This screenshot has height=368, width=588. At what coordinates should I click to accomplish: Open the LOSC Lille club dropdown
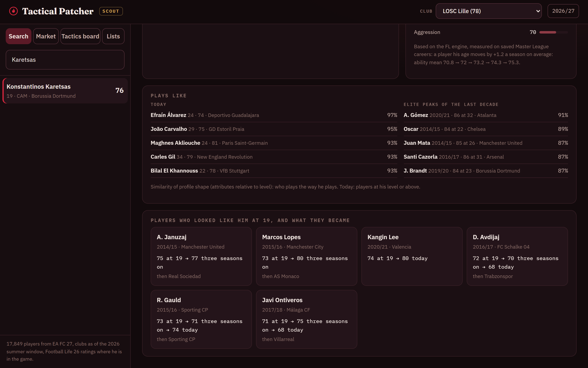click(489, 11)
